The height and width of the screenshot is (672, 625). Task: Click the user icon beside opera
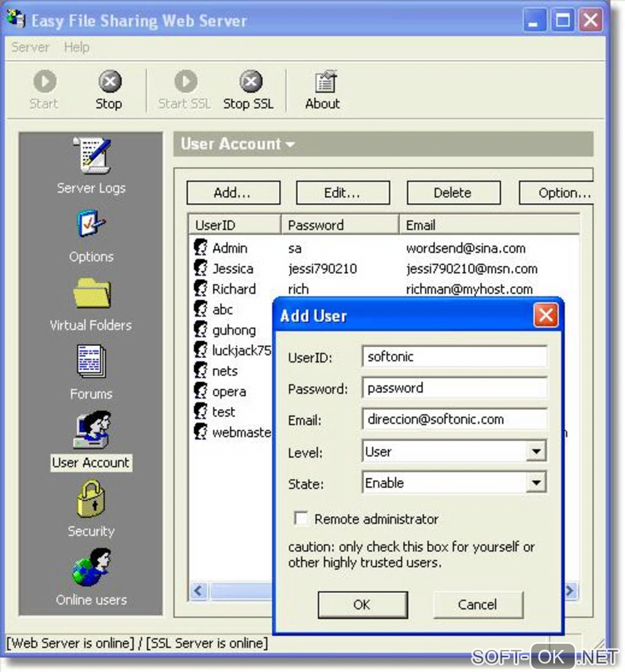click(200, 390)
